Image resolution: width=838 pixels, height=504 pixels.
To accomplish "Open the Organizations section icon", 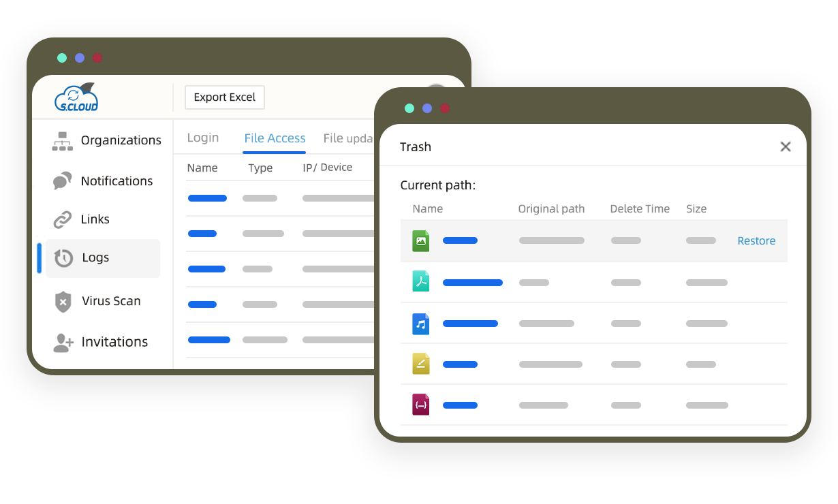I will (x=63, y=141).
